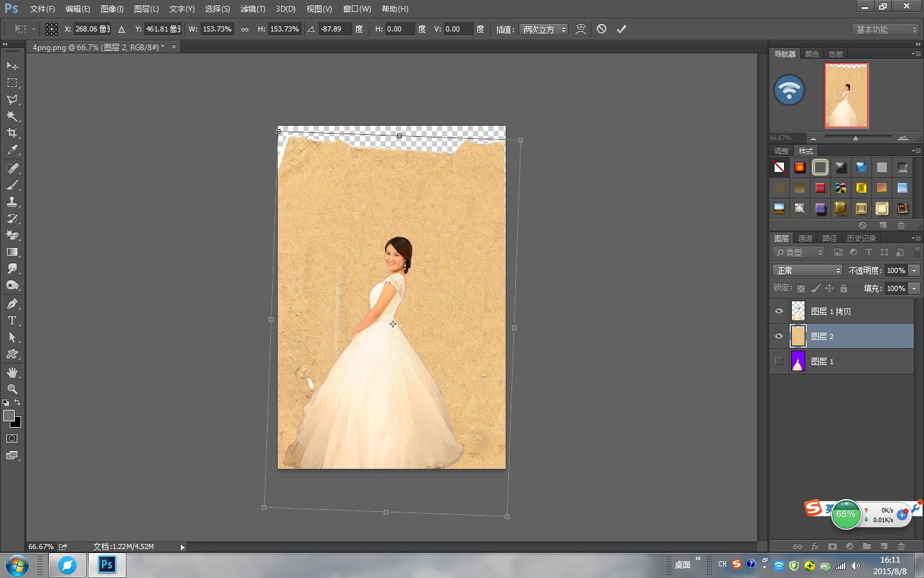Viewport: 924px width, 578px height.
Task: Enable lock transparent pixels for the layer
Action: point(801,288)
